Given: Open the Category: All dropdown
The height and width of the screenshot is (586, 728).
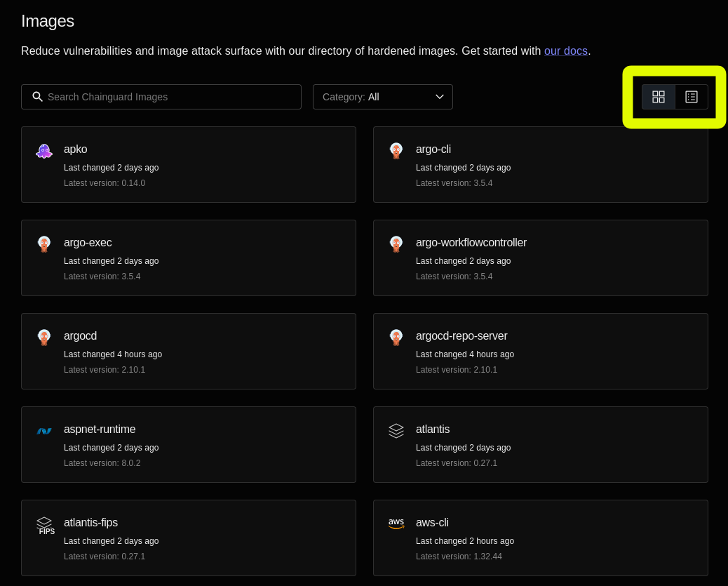Looking at the screenshot, I should pyautogui.click(x=382, y=96).
